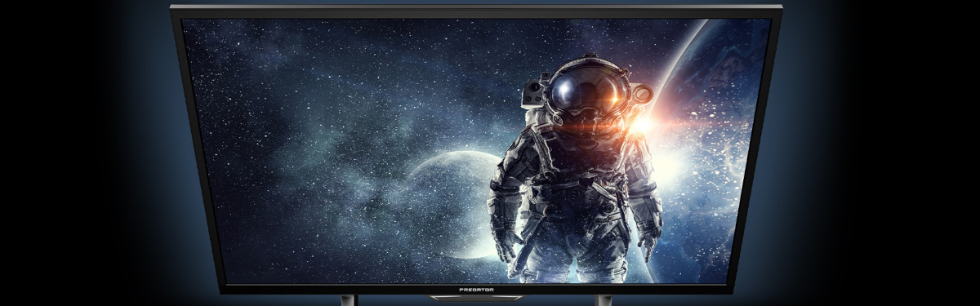The height and width of the screenshot is (306, 980).
Task: Click the monitor's top bezel
Action: (476, 11)
